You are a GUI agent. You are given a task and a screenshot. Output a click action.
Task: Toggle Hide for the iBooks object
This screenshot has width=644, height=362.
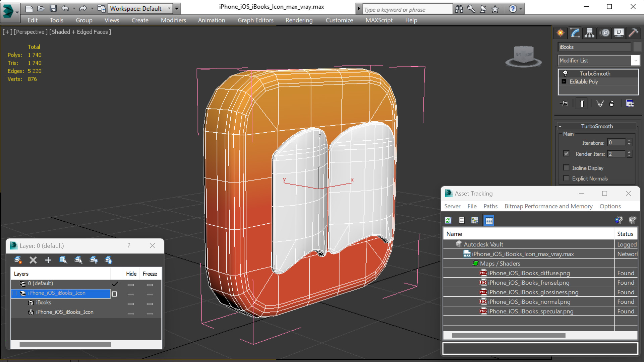coord(131,304)
